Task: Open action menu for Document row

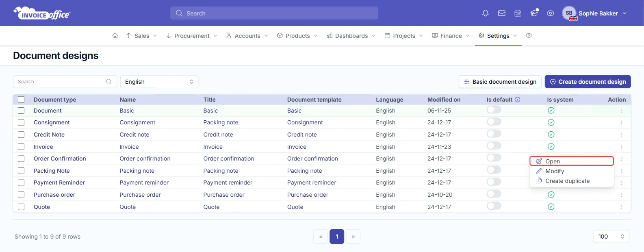Action: coord(621,111)
